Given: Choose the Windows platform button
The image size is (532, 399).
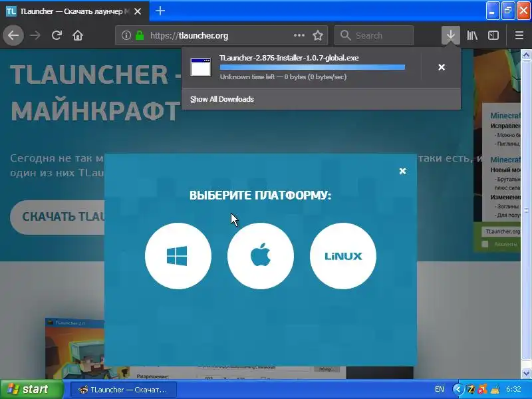Looking at the screenshot, I should (178, 256).
